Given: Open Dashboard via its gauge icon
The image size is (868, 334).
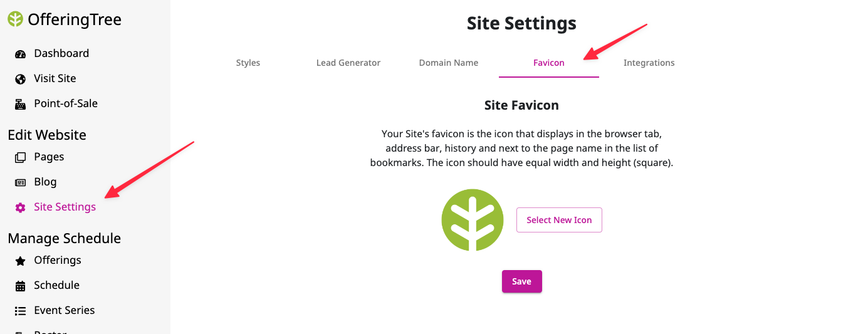Looking at the screenshot, I should tap(21, 54).
